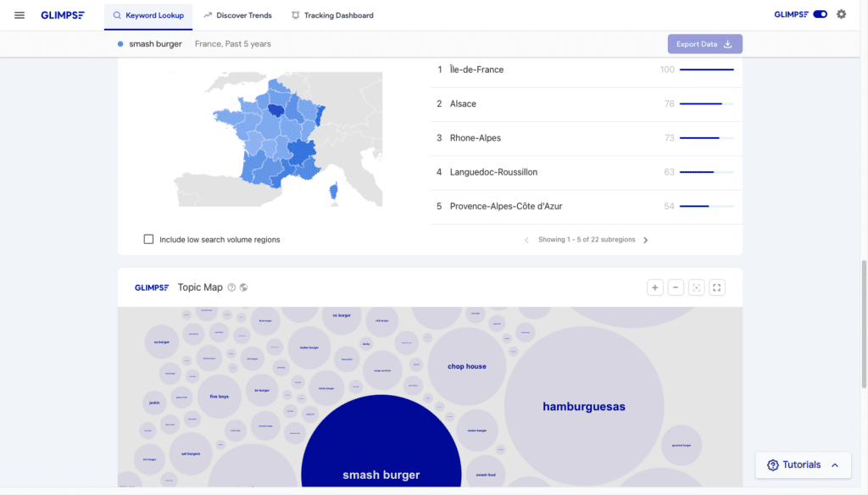868x495 pixels.
Task: Open Topic Map help icon
Action: 231,287
